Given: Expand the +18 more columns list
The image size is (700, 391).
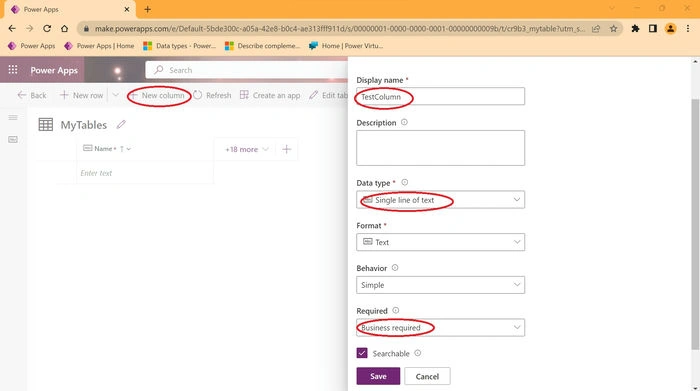Looking at the screenshot, I should point(247,149).
